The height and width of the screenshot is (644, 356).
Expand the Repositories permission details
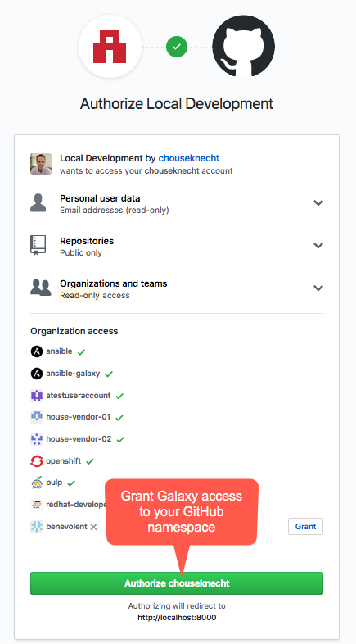click(x=318, y=245)
